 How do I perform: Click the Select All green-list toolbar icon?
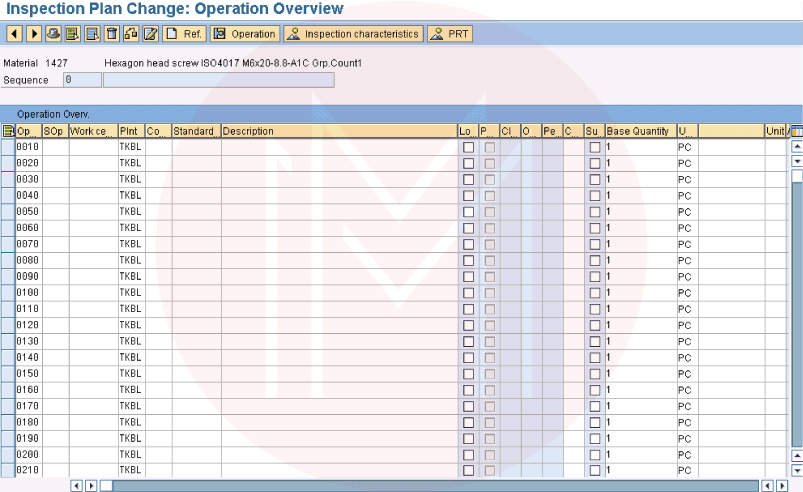(73, 34)
